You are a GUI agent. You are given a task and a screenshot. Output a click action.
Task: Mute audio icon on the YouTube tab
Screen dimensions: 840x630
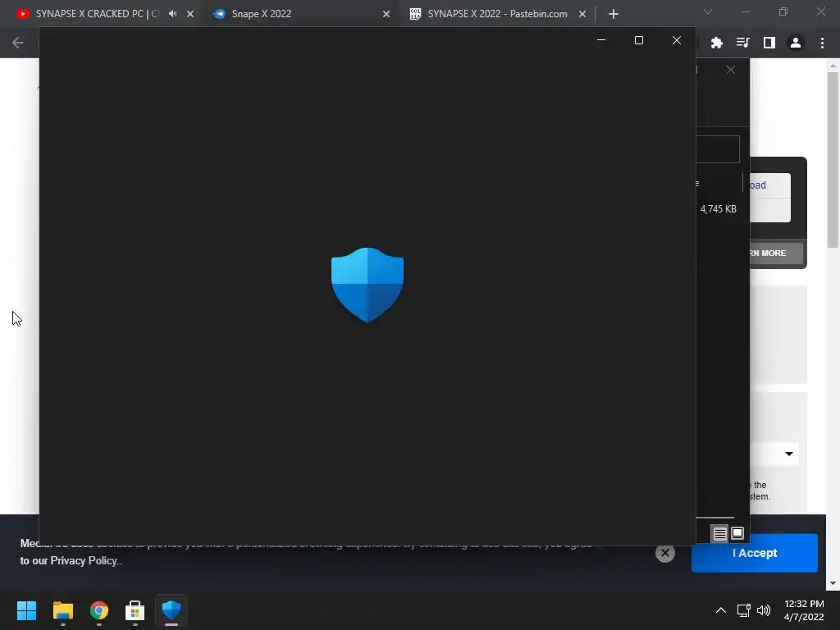[x=172, y=13]
